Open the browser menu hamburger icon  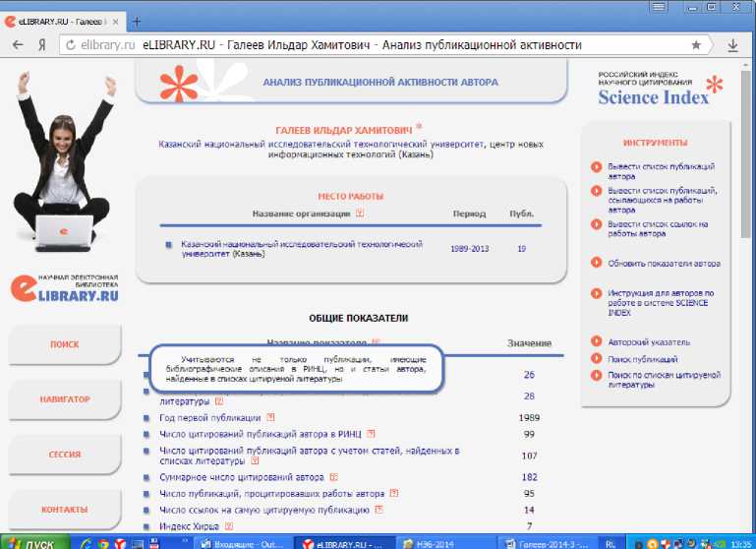coord(658,7)
